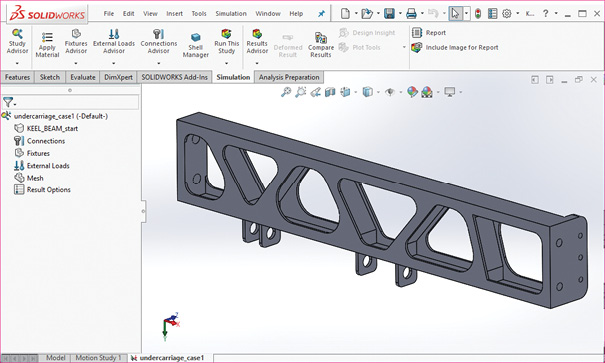Open the Shell Manager

click(196, 45)
